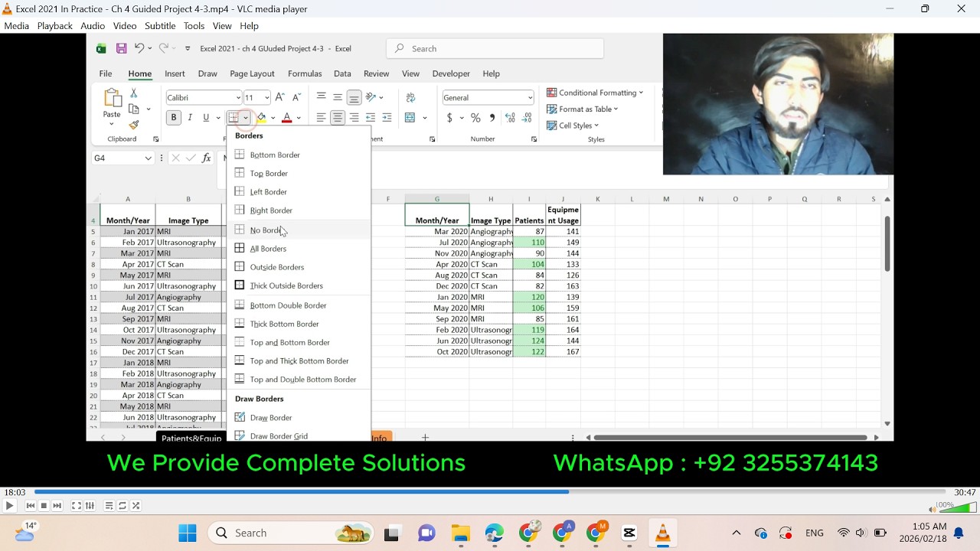
Task: Choose Left Border from Borders list
Action: pyautogui.click(x=299, y=192)
